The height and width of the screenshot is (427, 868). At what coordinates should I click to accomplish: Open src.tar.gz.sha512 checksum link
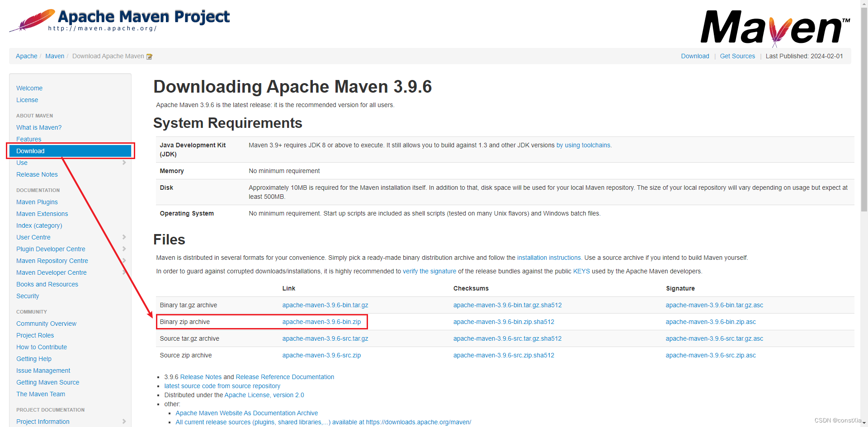[x=507, y=338]
